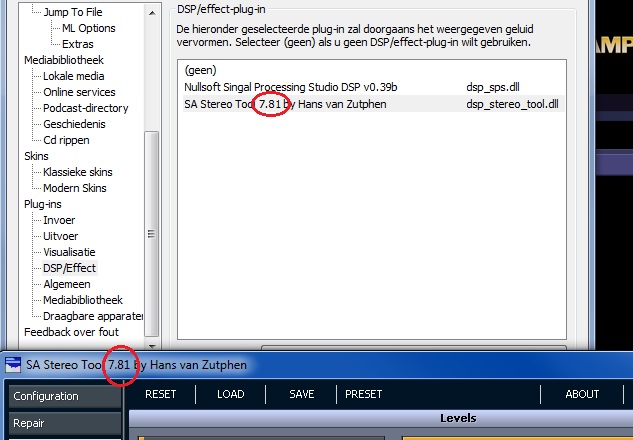Click PRESET in Stereo Tool toolbar

pos(363,394)
